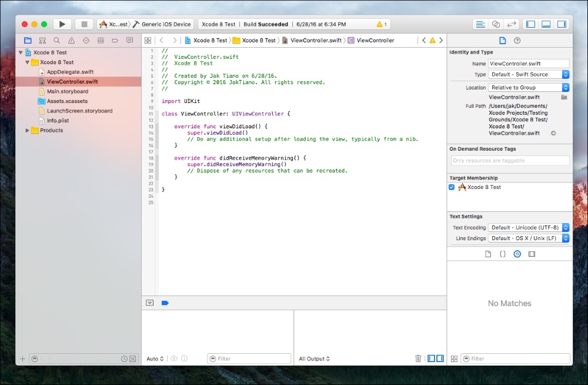This screenshot has height=385, width=588.
Task: Toggle the Utilities panel visibility
Action: 562,24
